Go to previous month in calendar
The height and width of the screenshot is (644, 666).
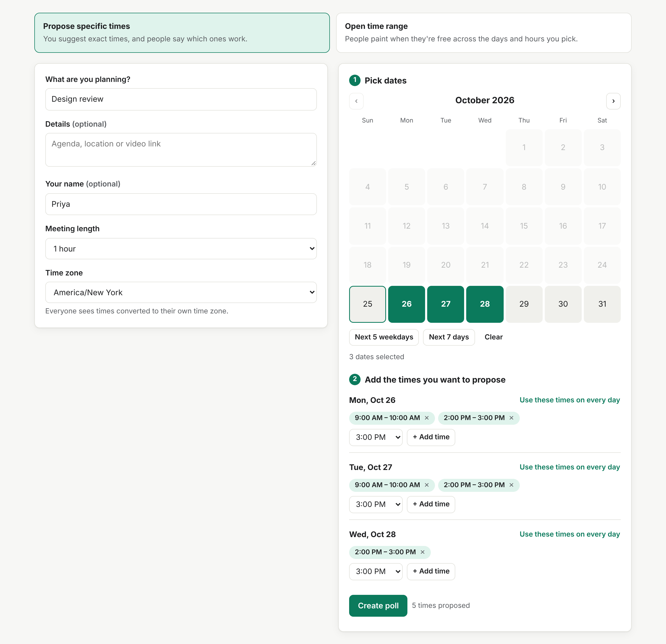pyautogui.click(x=356, y=101)
